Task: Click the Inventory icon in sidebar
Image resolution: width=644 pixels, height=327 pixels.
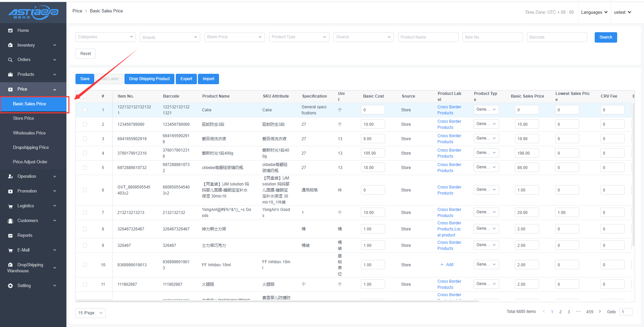Action: click(10, 45)
